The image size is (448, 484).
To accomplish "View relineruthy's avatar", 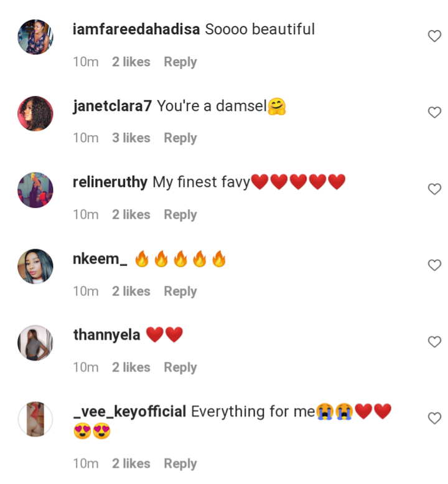I will coord(35,190).
